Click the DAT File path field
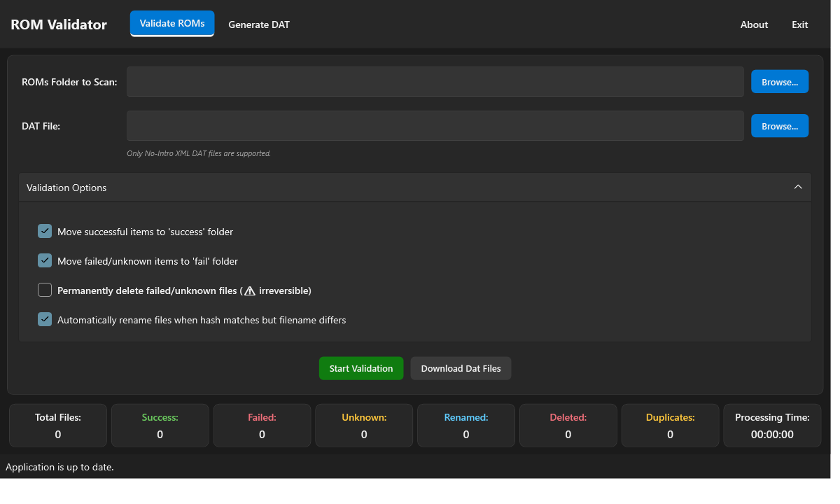Image resolution: width=840 pixels, height=504 pixels. pyautogui.click(x=435, y=126)
